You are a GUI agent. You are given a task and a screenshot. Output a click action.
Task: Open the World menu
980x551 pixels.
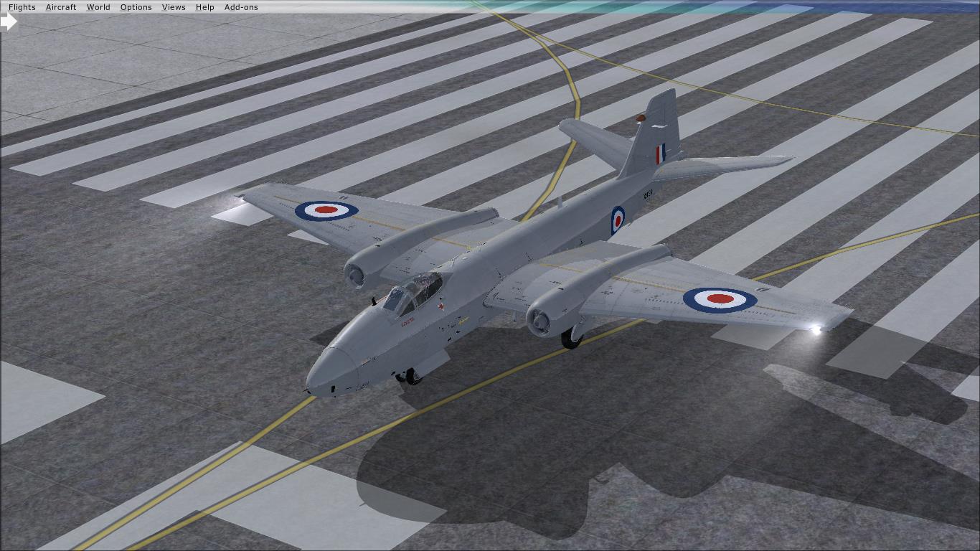tap(98, 7)
